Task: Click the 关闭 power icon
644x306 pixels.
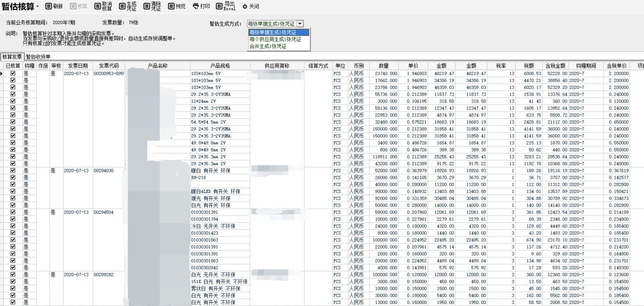Action: pos(245,6)
